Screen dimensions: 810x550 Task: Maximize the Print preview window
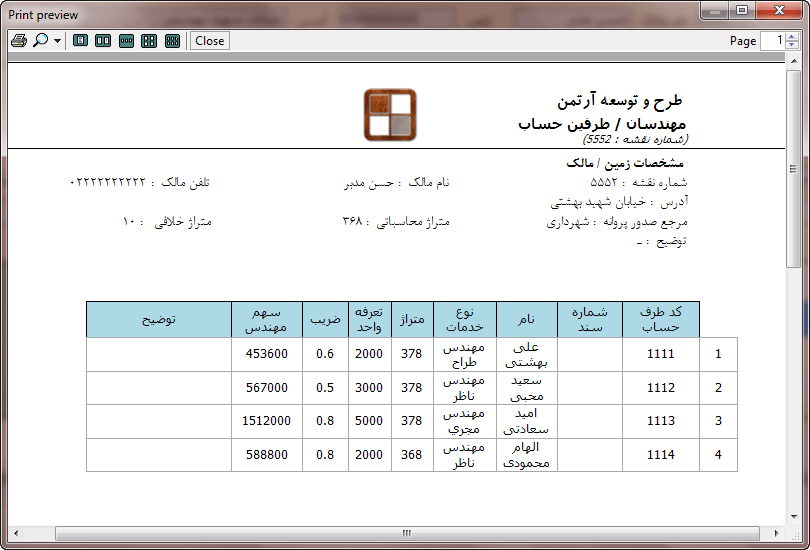point(742,11)
